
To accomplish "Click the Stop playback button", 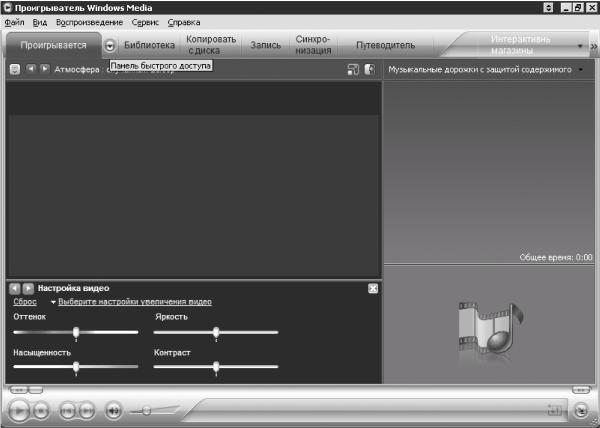I will click(x=41, y=410).
